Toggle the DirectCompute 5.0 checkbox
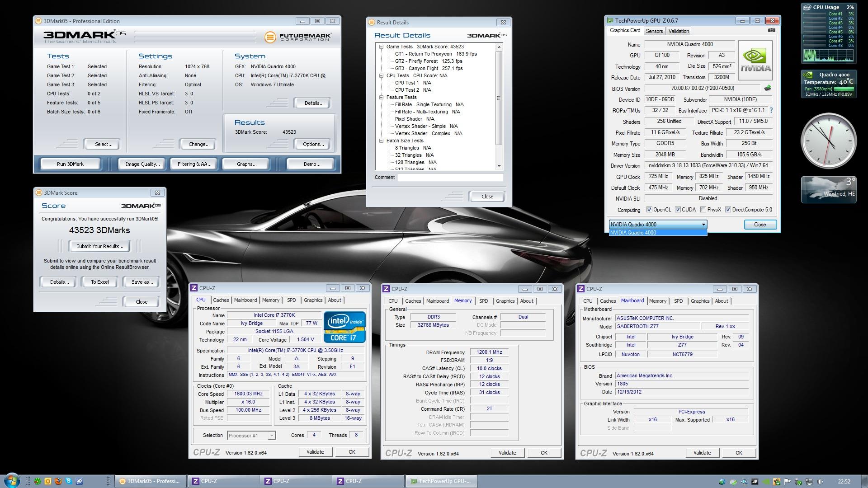The height and width of the screenshot is (488, 868). tap(728, 210)
